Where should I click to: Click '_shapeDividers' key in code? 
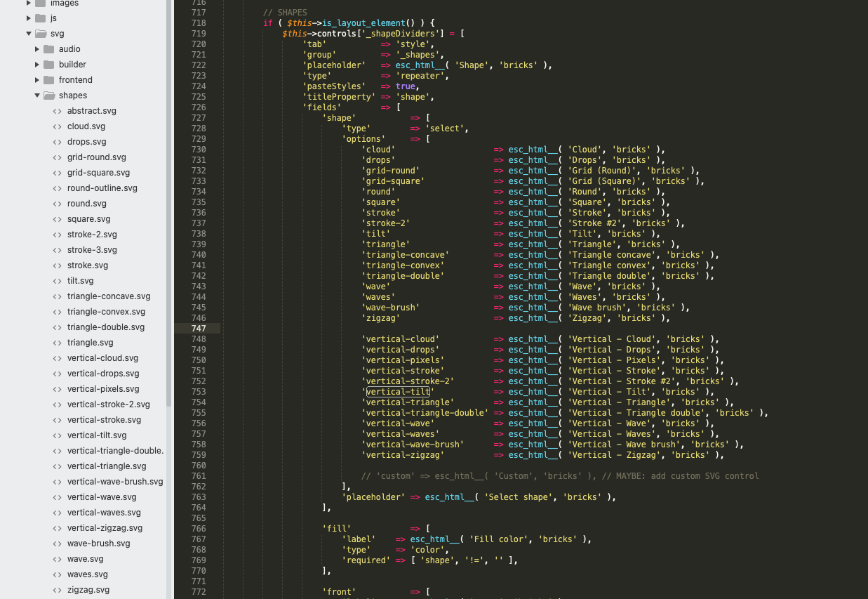pyautogui.click(x=401, y=34)
